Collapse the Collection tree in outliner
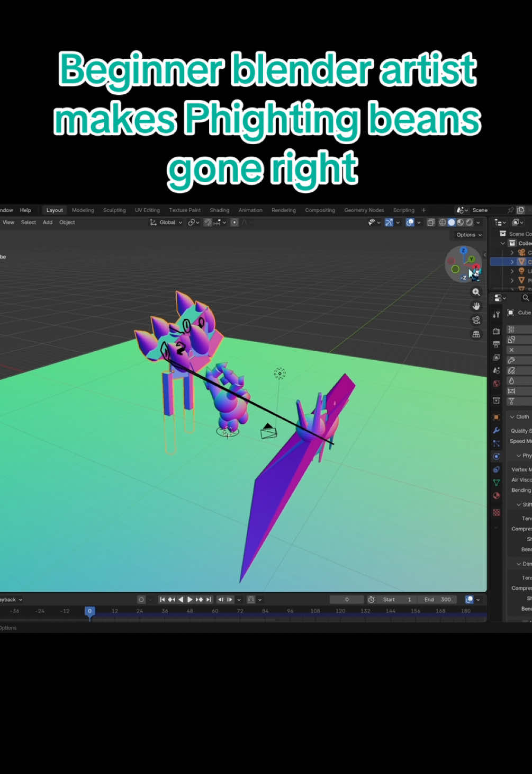This screenshot has width=532, height=774. [503, 243]
